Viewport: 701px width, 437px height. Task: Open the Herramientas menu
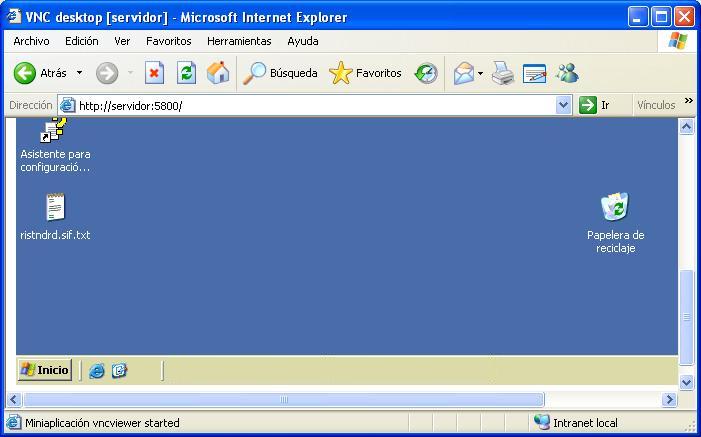tap(239, 41)
